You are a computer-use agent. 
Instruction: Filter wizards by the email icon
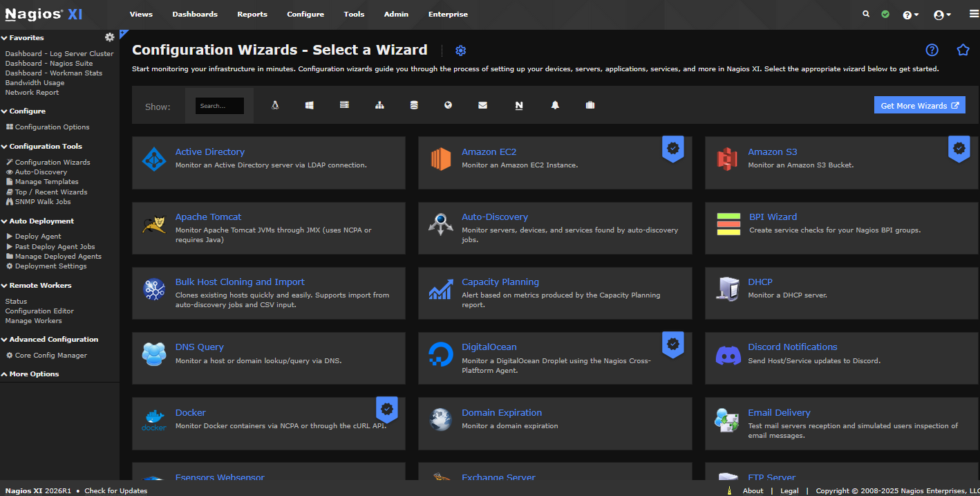[482, 105]
